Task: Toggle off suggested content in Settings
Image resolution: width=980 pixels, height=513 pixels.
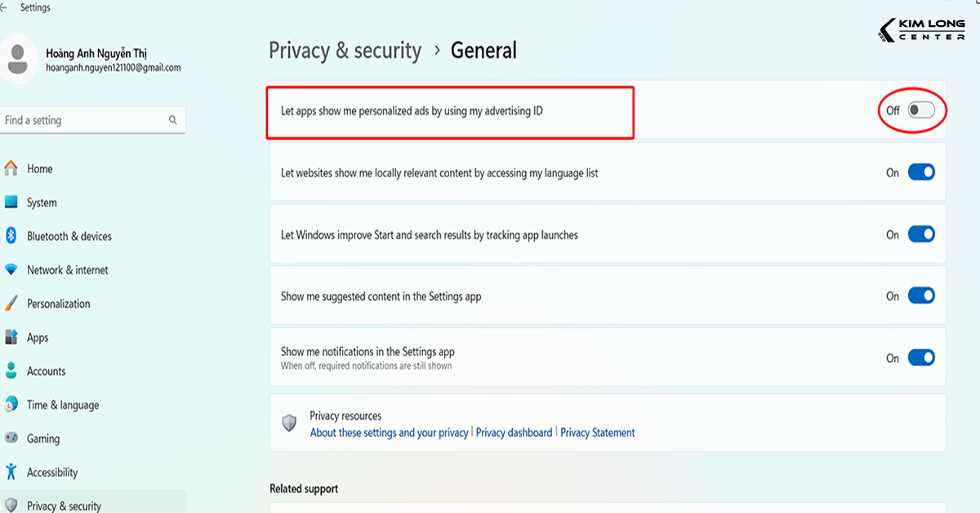Action: point(921,296)
